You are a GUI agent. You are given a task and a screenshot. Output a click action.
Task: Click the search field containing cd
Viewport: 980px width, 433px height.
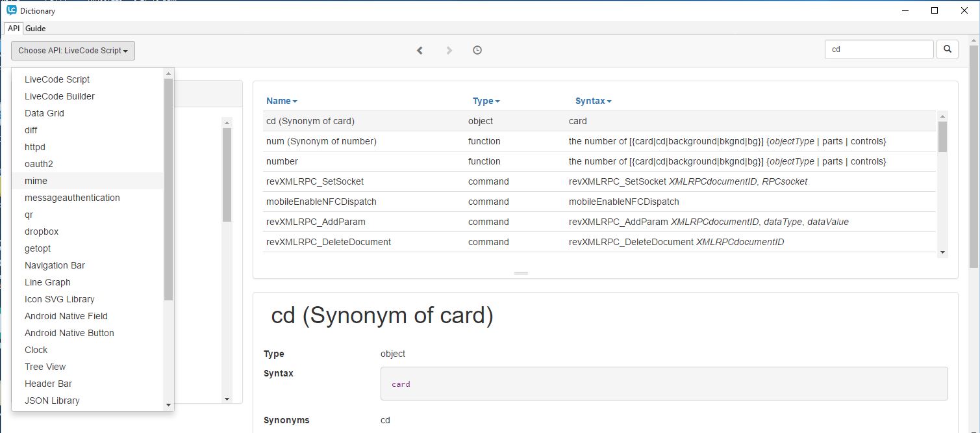coord(878,49)
